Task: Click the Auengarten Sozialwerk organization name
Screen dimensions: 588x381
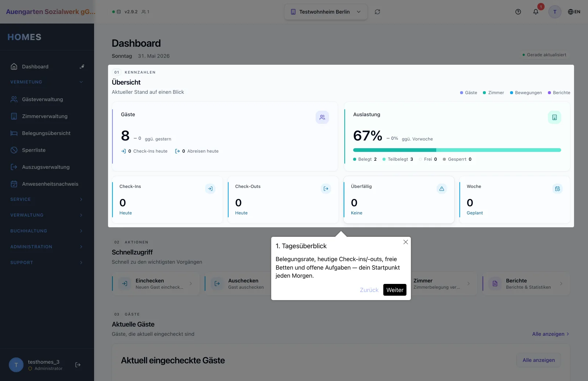Action: pos(50,11)
